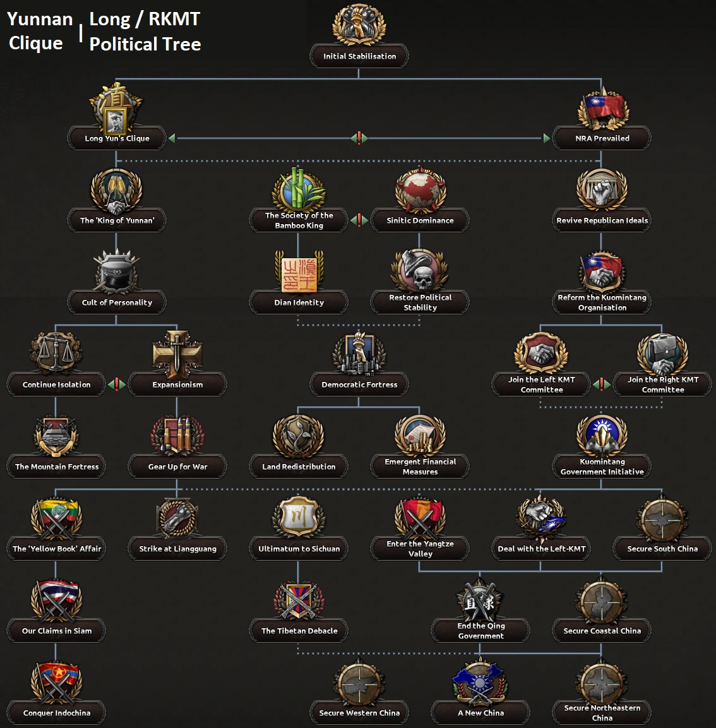The image size is (716, 728).
Task: Click the Initial Stabilisation torch icon
Action: tap(359, 24)
